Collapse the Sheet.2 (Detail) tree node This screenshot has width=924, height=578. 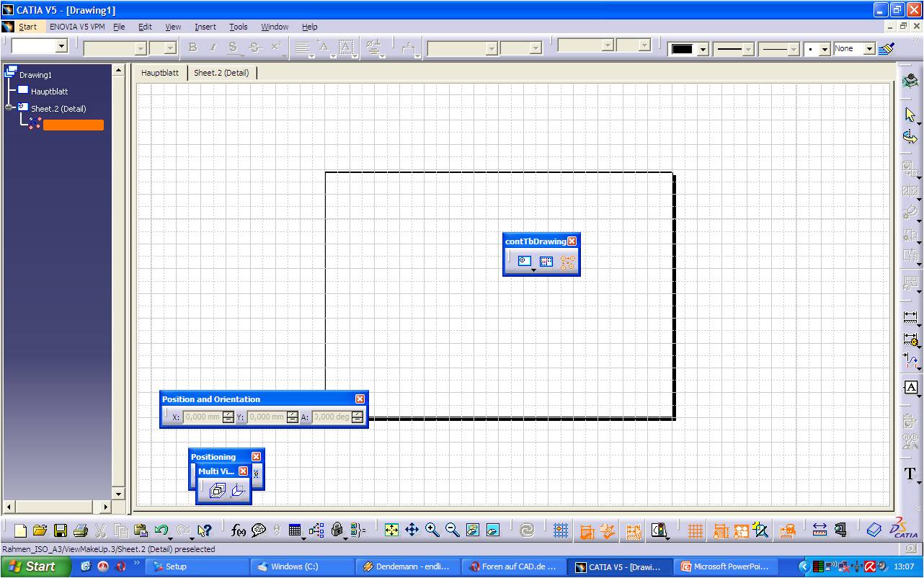9,107
